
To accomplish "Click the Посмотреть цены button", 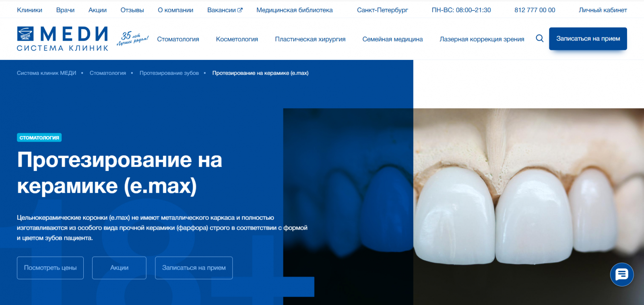I will tap(50, 268).
